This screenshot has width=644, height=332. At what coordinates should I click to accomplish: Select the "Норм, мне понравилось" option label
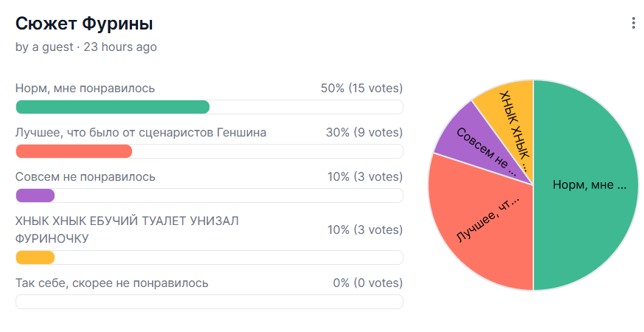coord(85,89)
